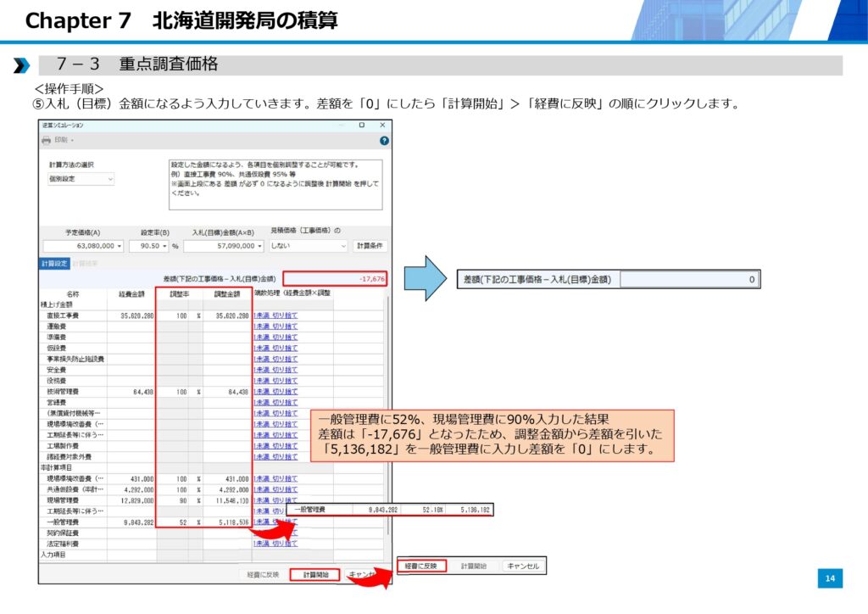
Task: Click the 計算開始 button in the dialog
Action: (314, 574)
